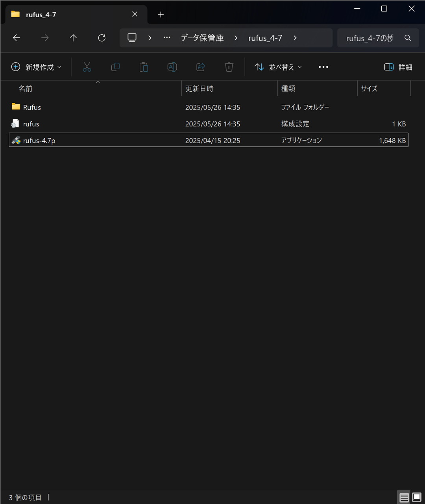
Task: Click the Rufus folder icon
Action: point(16,107)
